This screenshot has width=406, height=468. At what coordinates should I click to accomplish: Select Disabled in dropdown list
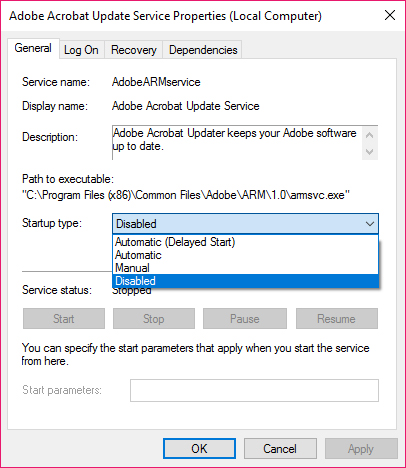(x=245, y=281)
